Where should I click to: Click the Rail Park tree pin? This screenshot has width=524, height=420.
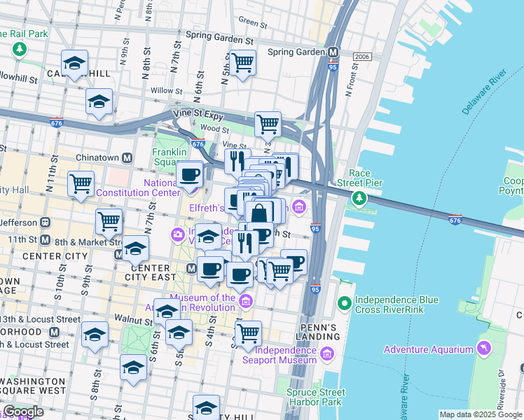pos(20,50)
